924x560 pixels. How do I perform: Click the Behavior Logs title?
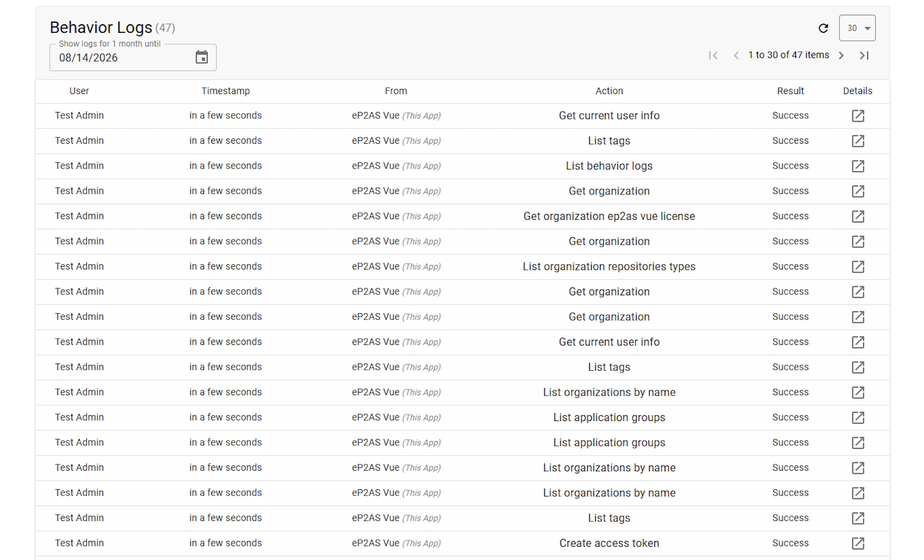tap(101, 27)
